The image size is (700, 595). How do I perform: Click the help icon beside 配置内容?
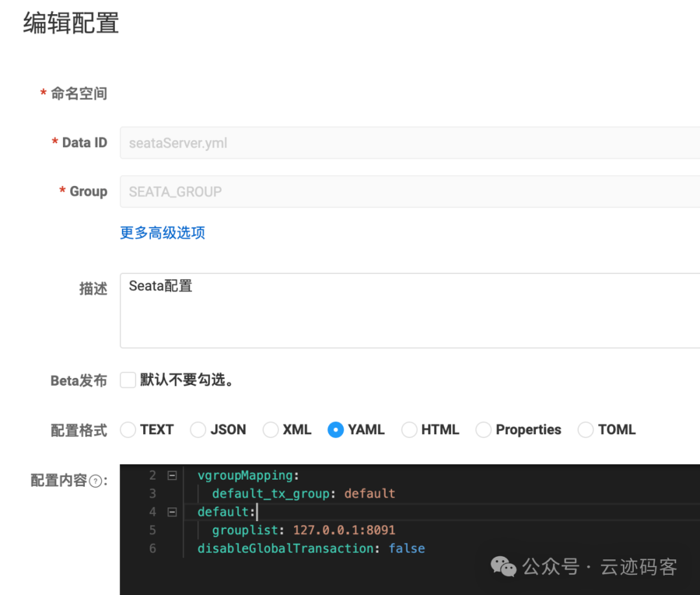95,481
